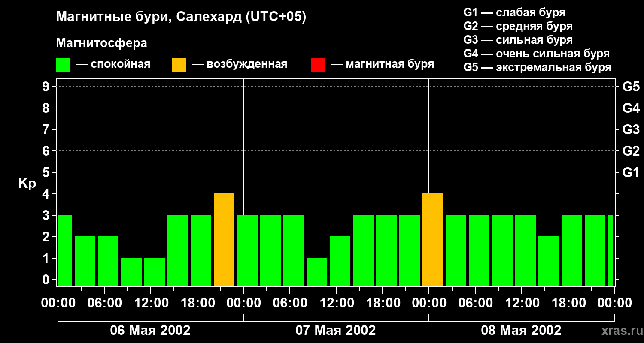
Task: Click the '06:00' time label under 08 Мая
Action: coord(475,303)
